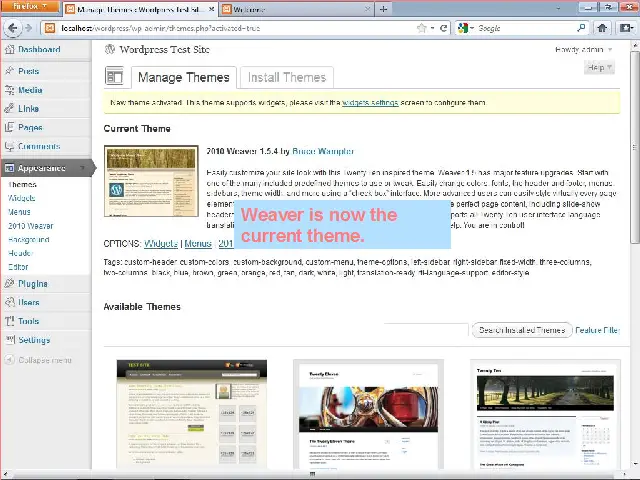Reload the page with refresh icon
The height and width of the screenshot is (480, 640).
click(x=443, y=28)
